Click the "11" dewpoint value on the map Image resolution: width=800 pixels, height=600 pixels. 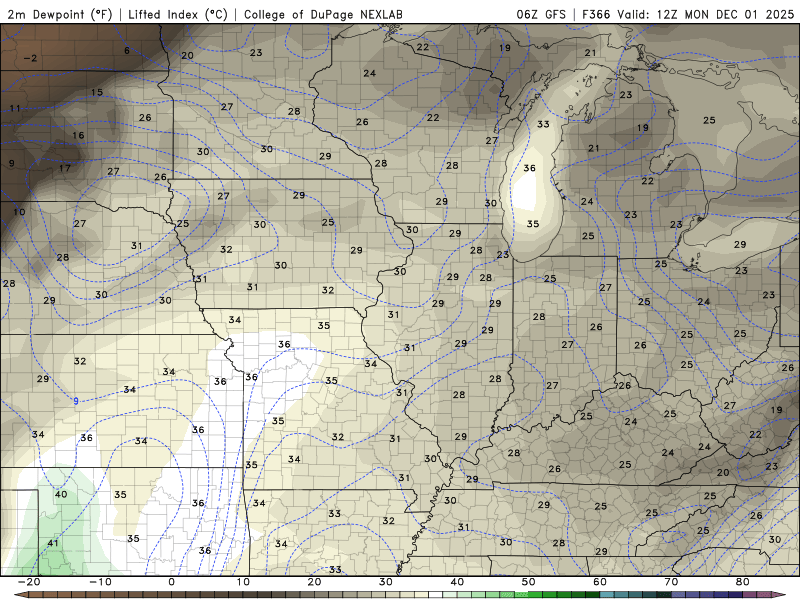coord(15,108)
